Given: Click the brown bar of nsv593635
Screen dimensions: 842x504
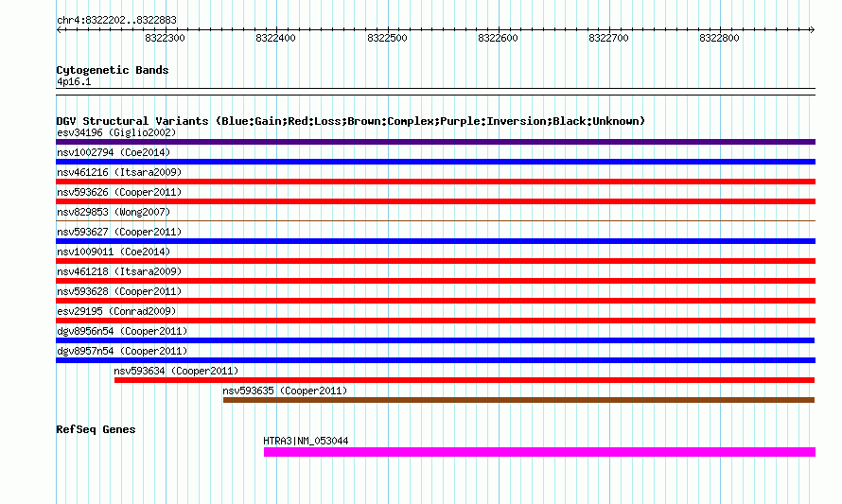Looking at the screenshot, I should (518, 400).
